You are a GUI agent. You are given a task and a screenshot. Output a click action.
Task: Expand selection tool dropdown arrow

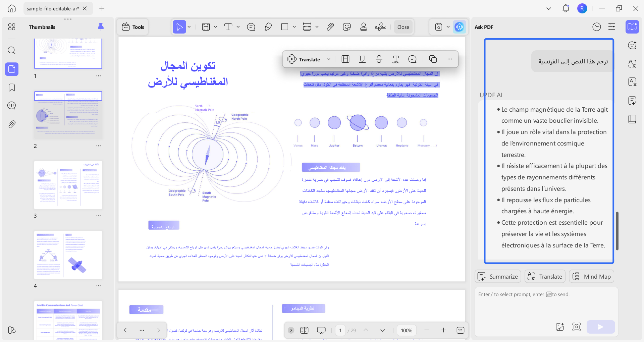(189, 27)
